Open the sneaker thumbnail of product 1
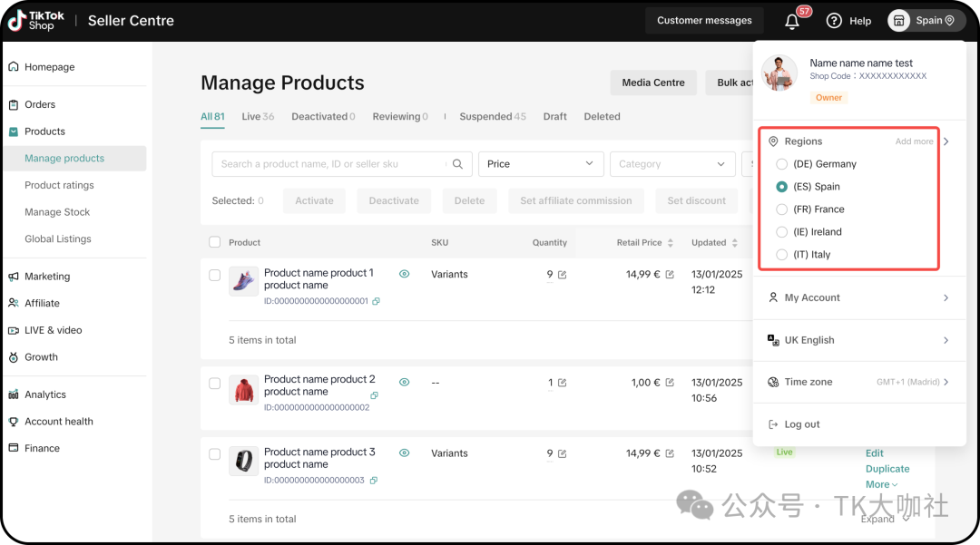This screenshot has width=980, height=545. 244,281
